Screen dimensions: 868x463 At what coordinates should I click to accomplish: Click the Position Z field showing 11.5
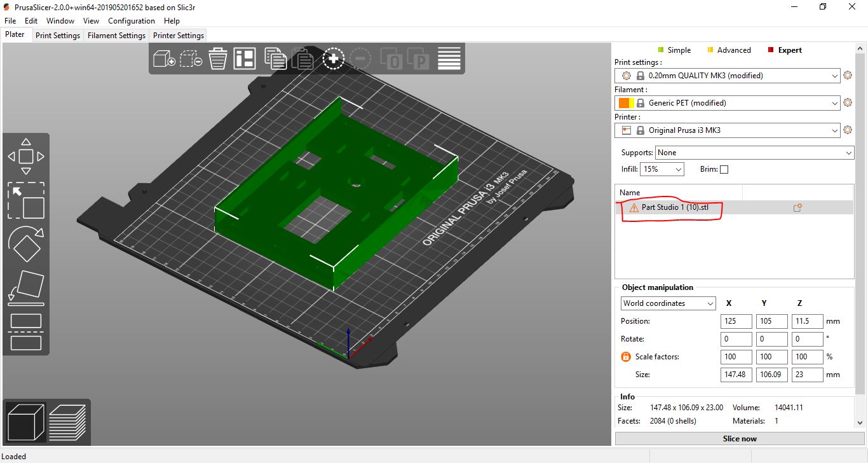click(x=808, y=321)
